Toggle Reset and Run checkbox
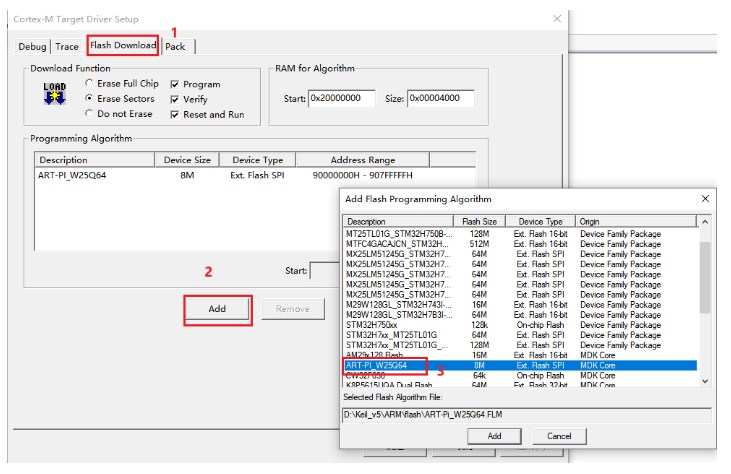The image size is (731, 474). tap(175, 115)
